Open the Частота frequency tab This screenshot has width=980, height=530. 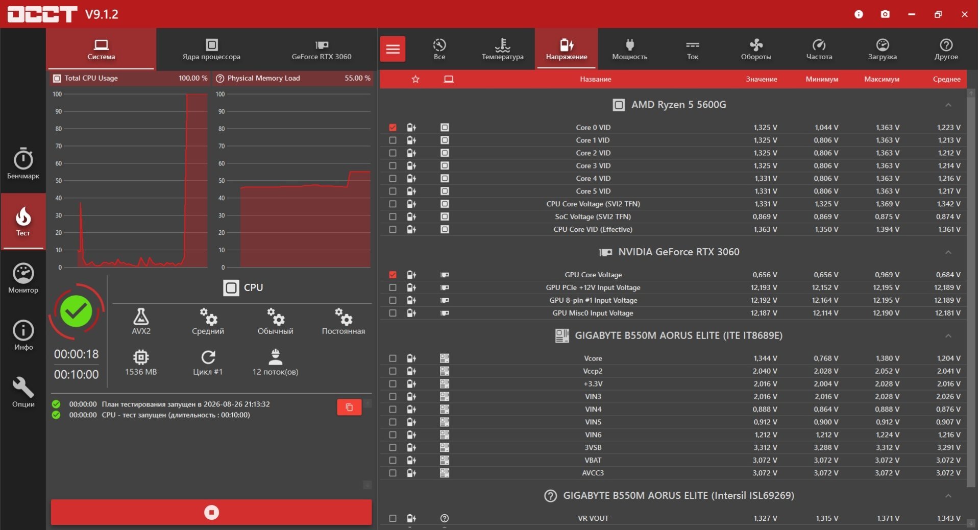pyautogui.click(x=819, y=49)
